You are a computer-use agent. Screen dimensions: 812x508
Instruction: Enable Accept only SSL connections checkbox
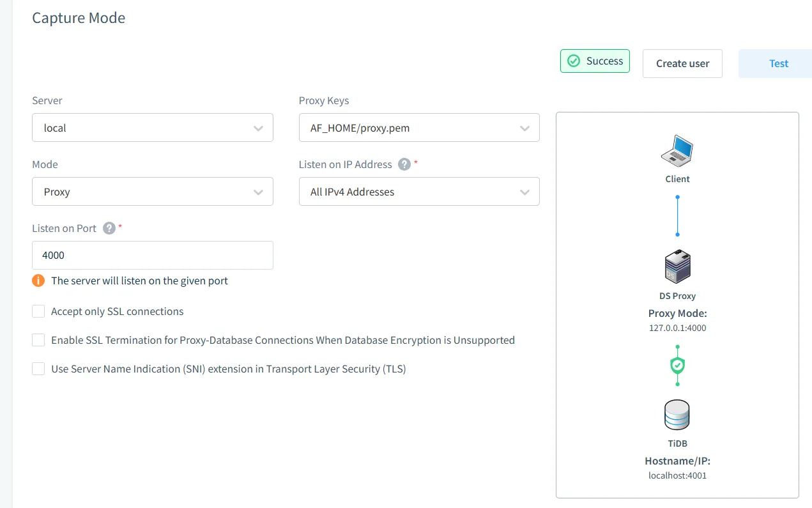pyautogui.click(x=38, y=311)
